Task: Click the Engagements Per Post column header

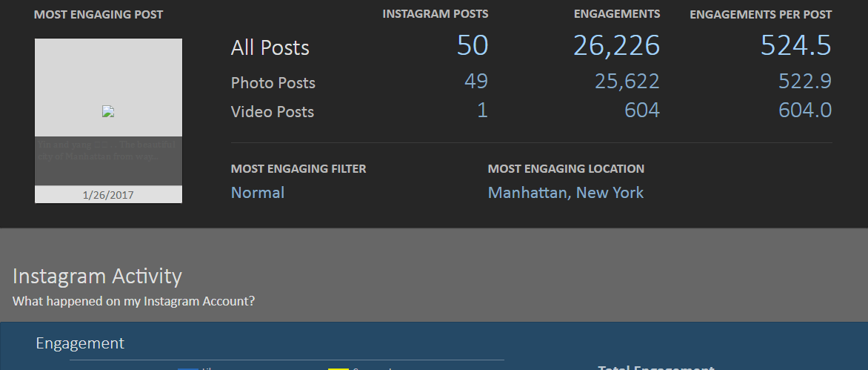Action: tap(761, 14)
